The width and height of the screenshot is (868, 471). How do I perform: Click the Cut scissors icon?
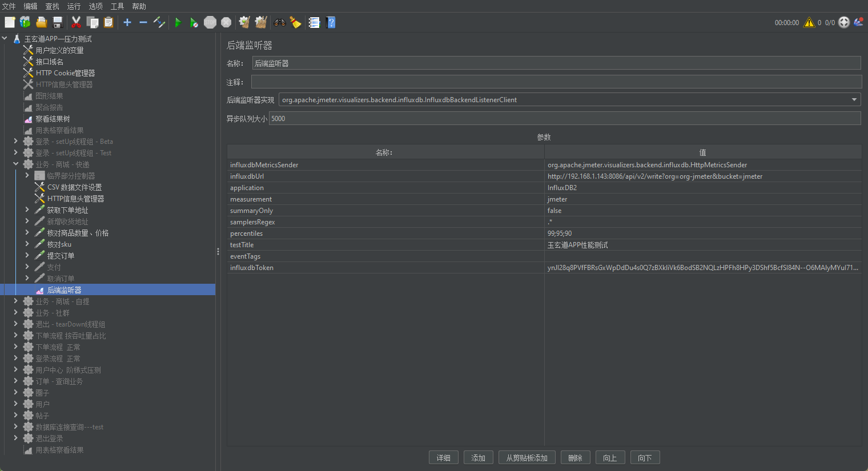[76, 22]
